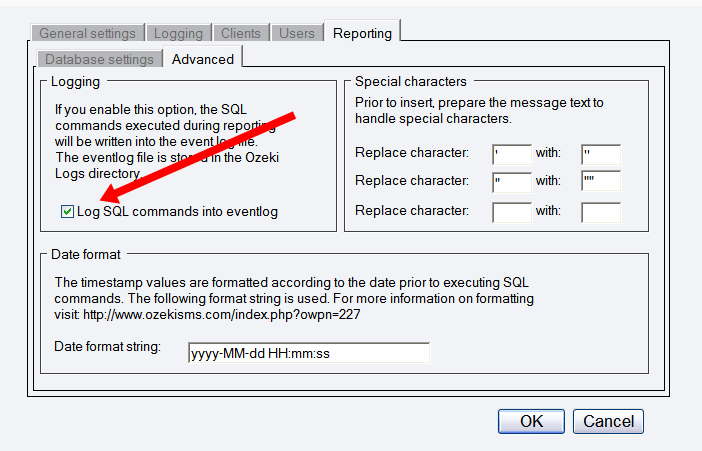The image size is (702, 451).
Task: Select the Advanced sub-tab
Action: pyautogui.click(x=203, y=59)
